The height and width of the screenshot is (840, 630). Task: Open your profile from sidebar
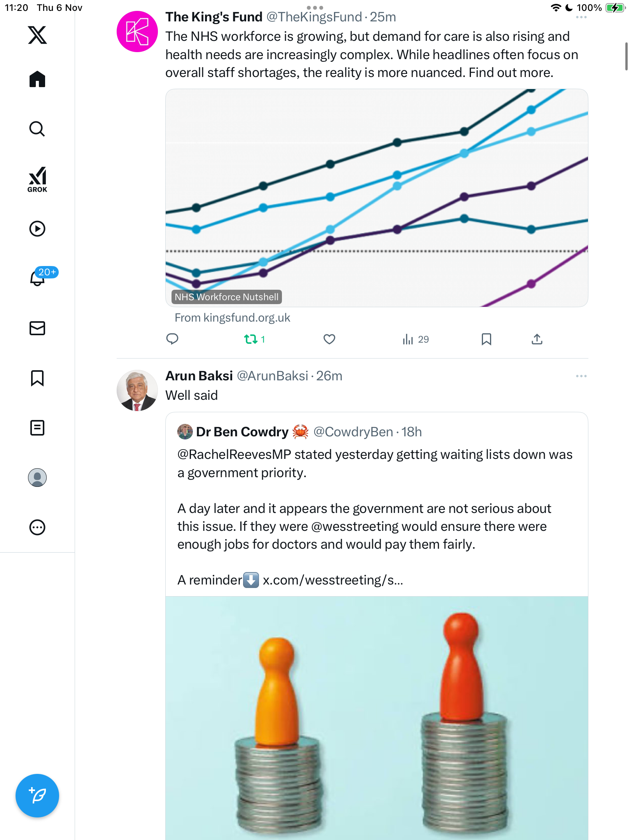point(37,478)
